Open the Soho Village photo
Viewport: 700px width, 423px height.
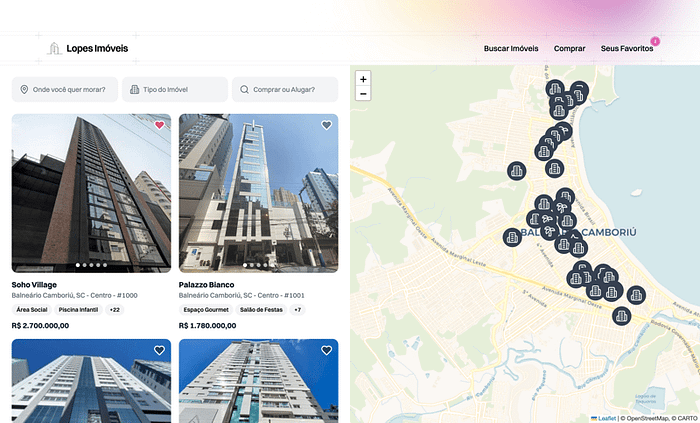(x=91, y=193)
